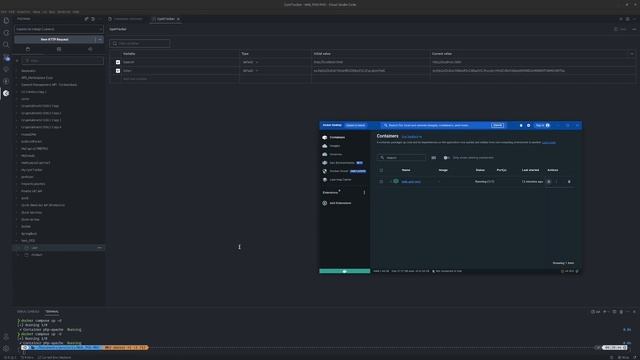Open Type dropdown of first variable
This screenshot has height=360, width=640.
coord(250,62)
